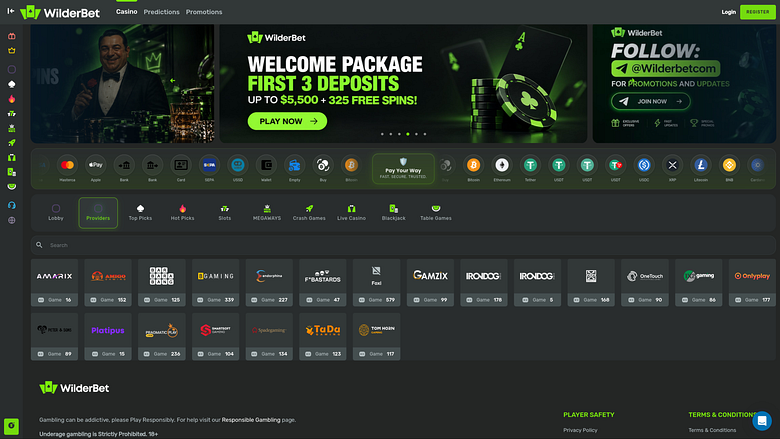Click the Pay Your Way badge

pyautogui.click(x=403, y=169)
